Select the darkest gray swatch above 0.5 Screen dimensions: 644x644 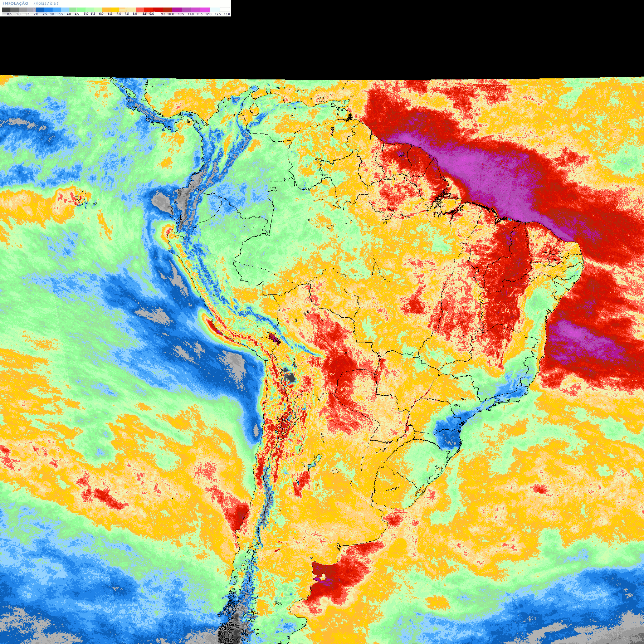(6, 10)
